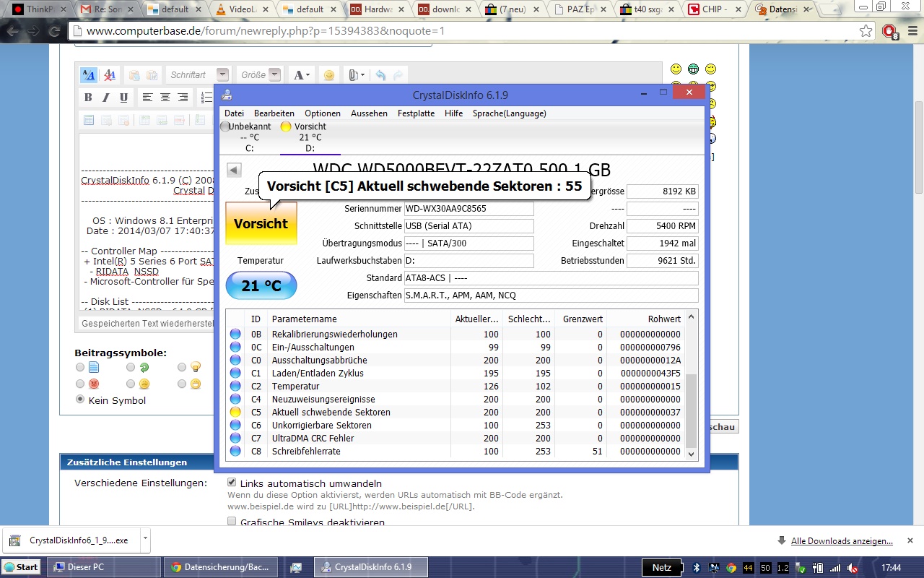The width and height of the screenshot is (924, 578).
Task: Align text right in the forum editor
Action: 183,98
